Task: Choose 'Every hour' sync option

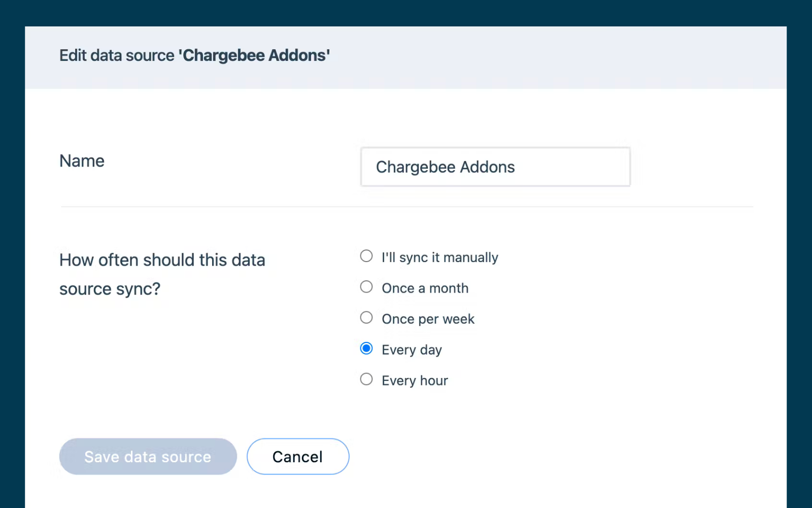Action: [x=366, y=379]
